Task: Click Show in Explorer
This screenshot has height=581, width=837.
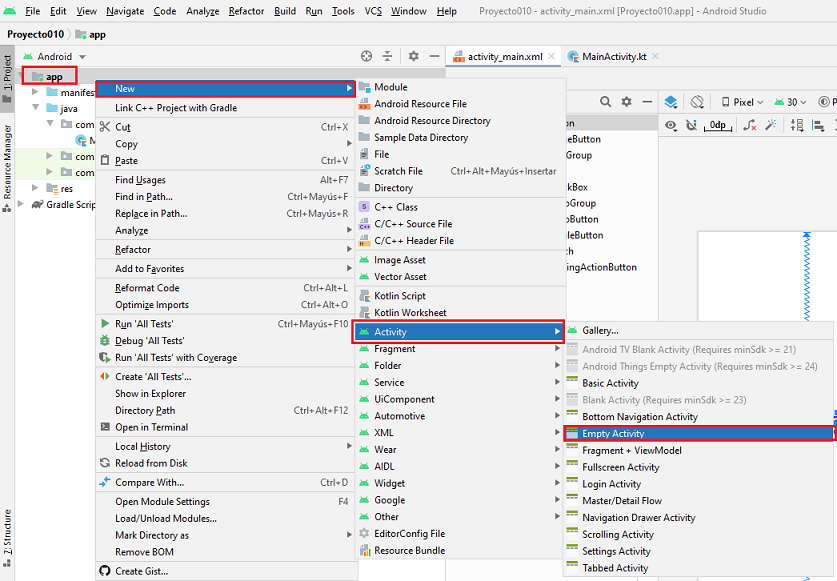Action: (x=225, y=394)
